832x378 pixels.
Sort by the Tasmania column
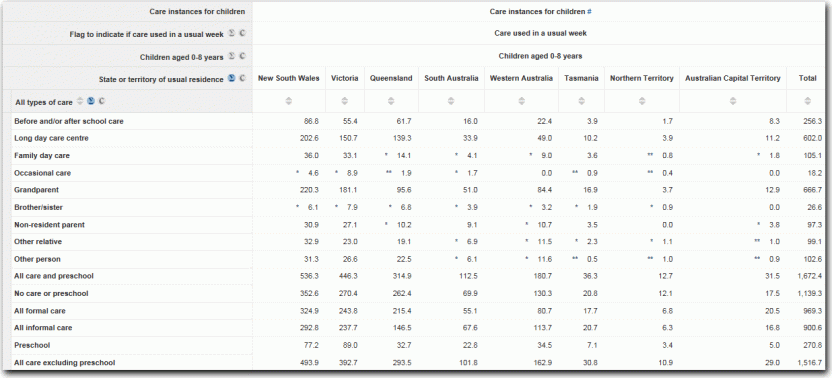tap(582, 101)
